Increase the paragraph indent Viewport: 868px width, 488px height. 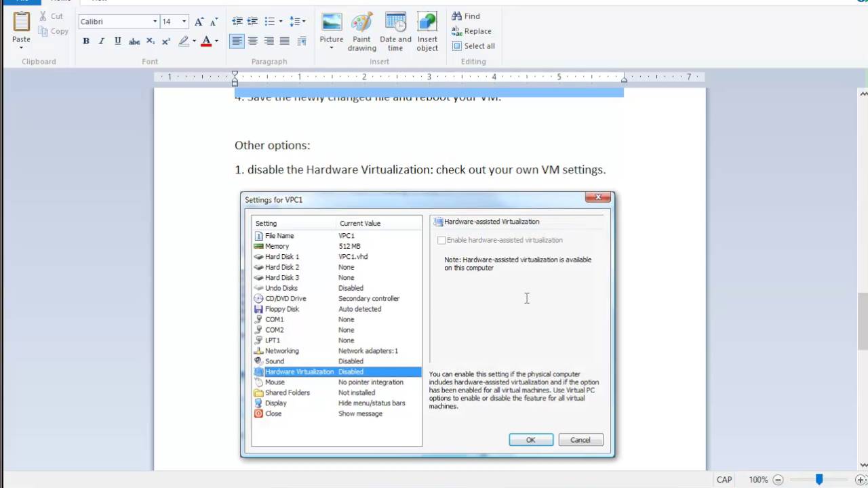pos(252,22)
